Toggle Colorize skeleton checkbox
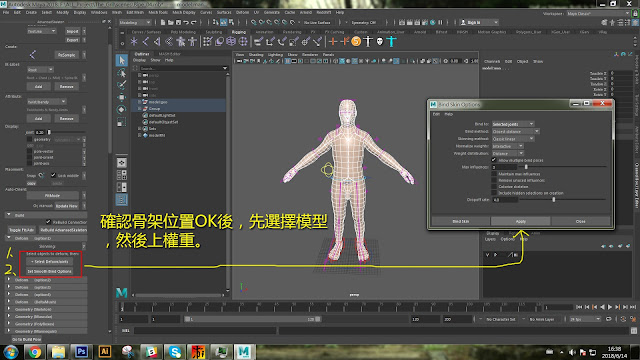 [493, 186]
